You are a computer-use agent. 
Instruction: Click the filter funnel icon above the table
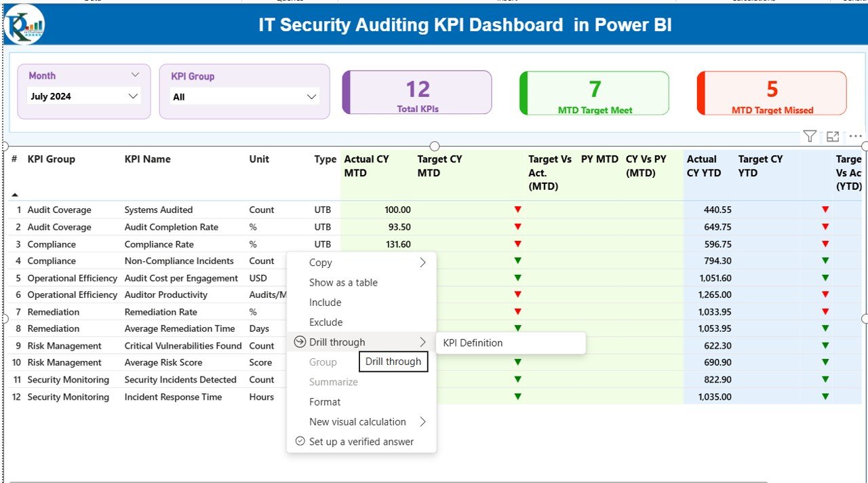pyautogui.click(x=810, y=136)
